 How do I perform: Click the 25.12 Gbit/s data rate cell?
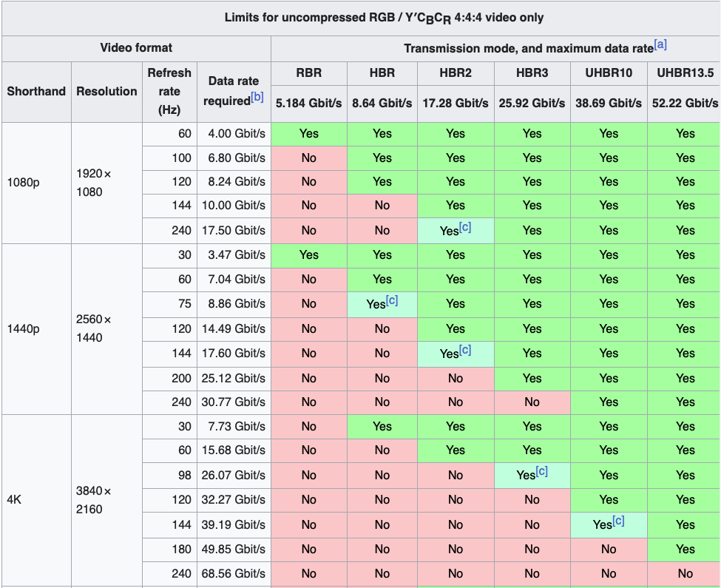click(234, 379)
